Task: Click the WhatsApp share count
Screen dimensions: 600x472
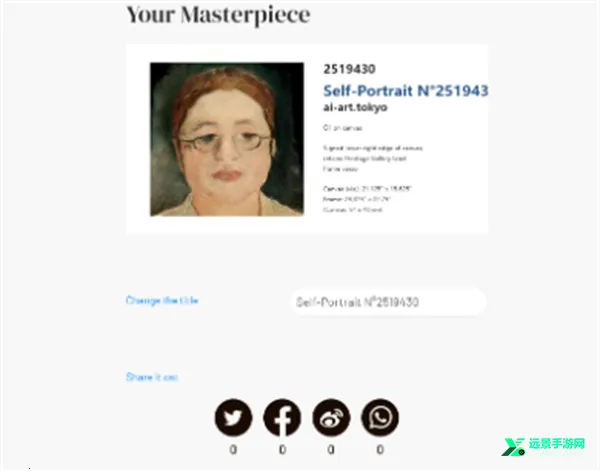Action: (380, 449)
